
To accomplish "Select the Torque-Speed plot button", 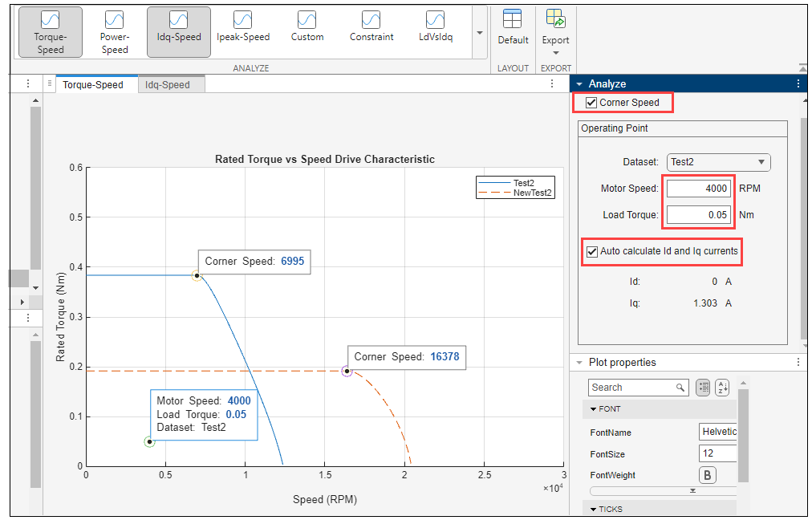I will (x=50, y=32).
